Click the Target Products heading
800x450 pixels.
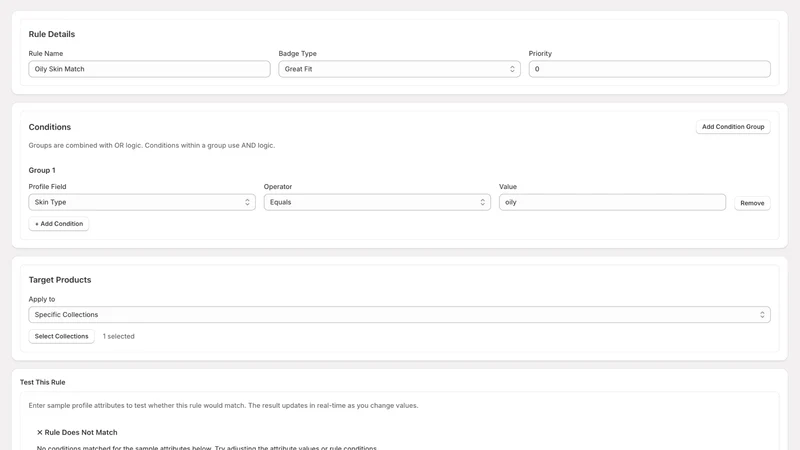coord(60,280)
